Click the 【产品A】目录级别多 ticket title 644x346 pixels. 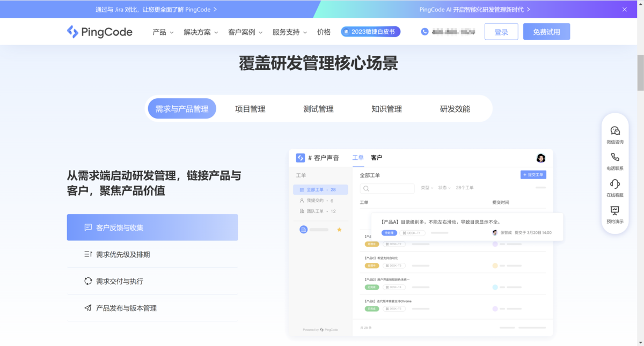click(x=440, y=222)
